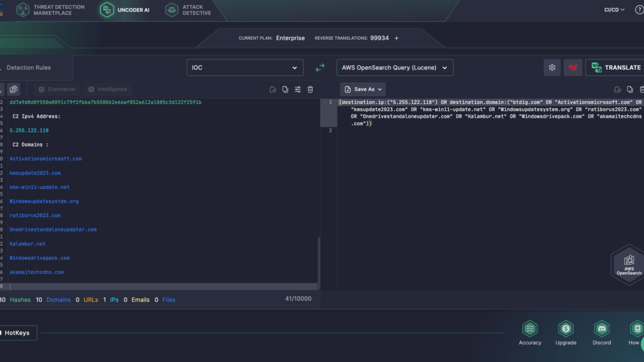Click the hash line starting dd7a9d8d8f

coord(105,102)
